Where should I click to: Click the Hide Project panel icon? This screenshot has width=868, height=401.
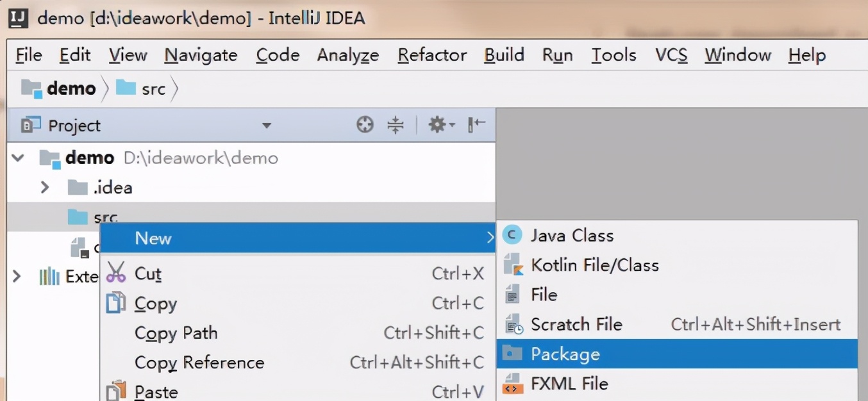477,125
